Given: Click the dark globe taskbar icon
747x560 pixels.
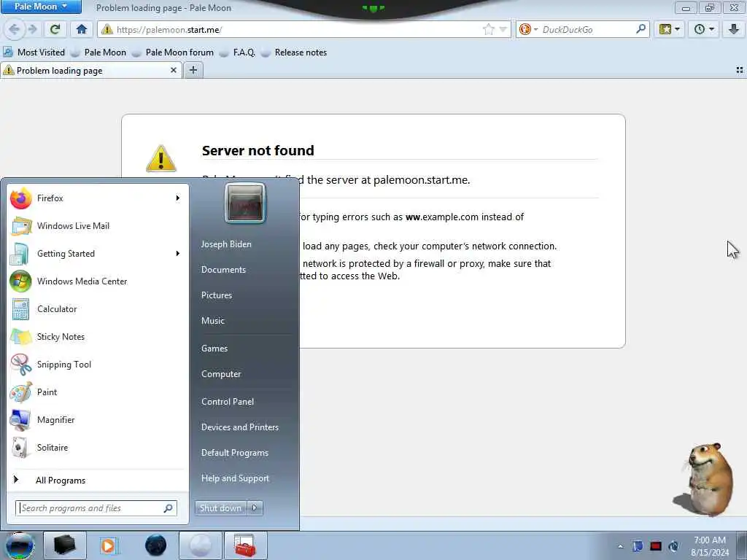Looking at the screenshot, I should 156,545.
